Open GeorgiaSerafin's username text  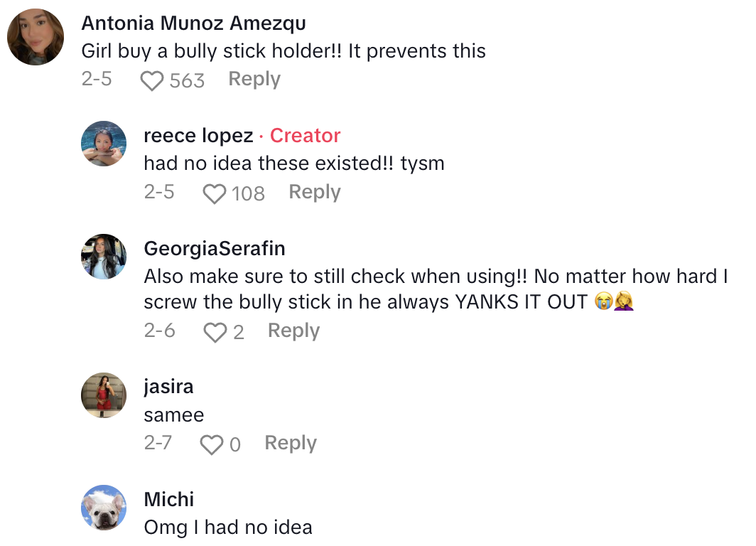click(214, 248)
